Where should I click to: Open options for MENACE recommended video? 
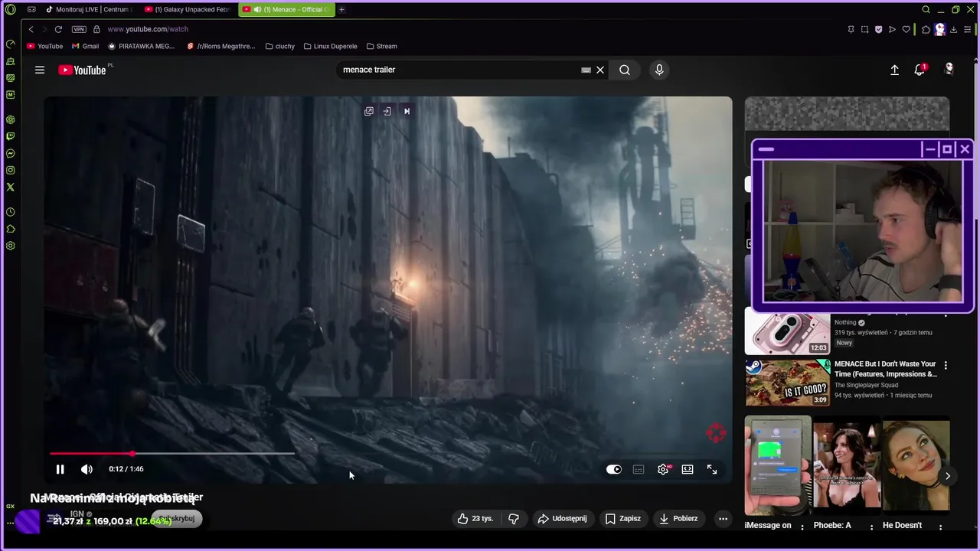tap(946, 365)
